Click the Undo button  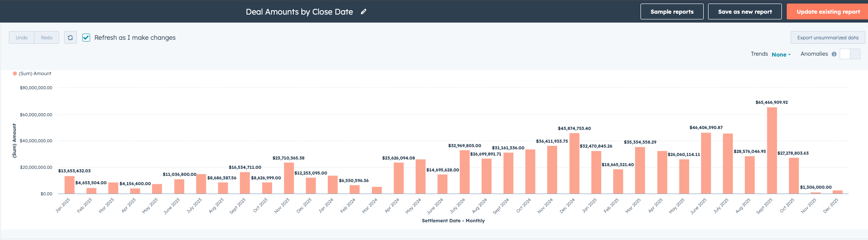coord(22,38)
